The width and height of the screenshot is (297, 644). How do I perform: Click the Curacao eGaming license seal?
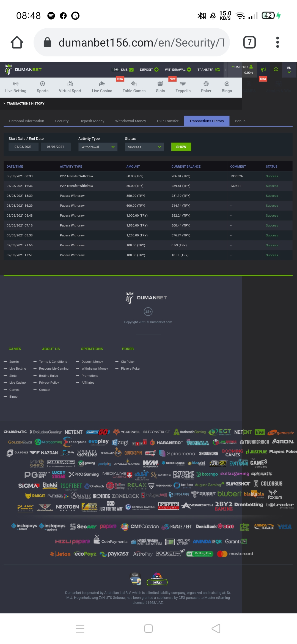(135, 579)
